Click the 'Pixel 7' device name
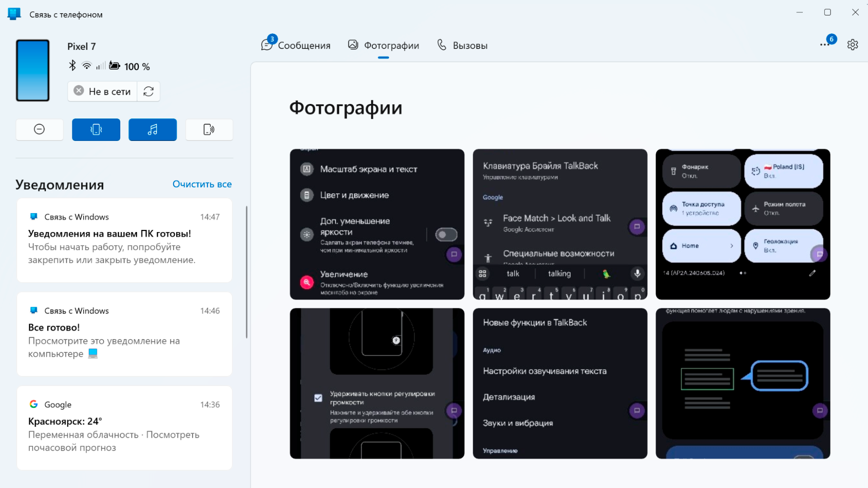 click(82, 46)
